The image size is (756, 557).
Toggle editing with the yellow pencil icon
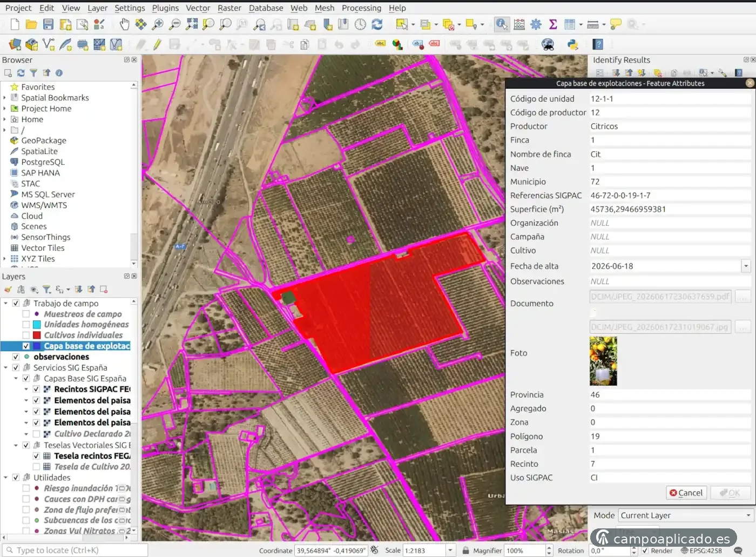coord(157,44)
